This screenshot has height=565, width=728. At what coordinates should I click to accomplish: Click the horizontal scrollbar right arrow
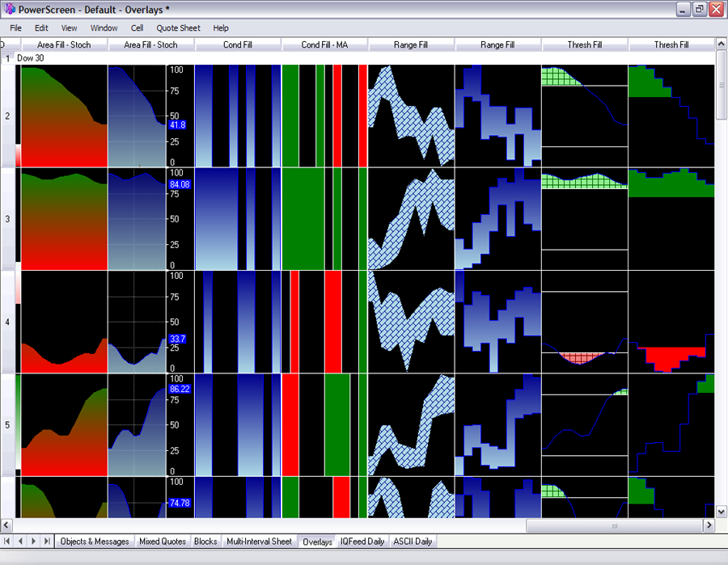709,525
